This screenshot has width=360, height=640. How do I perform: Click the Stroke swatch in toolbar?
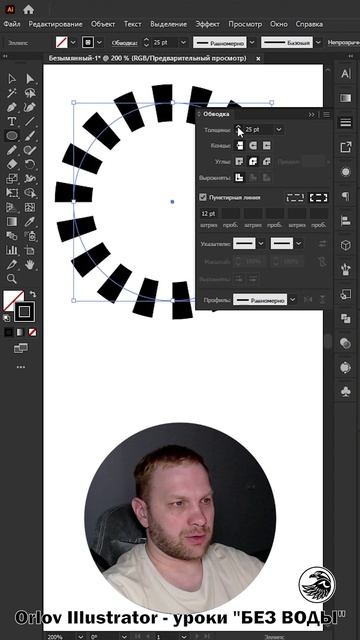(24, 312)
